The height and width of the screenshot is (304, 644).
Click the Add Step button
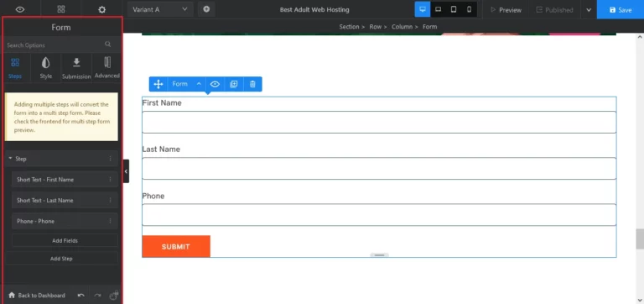61,259
